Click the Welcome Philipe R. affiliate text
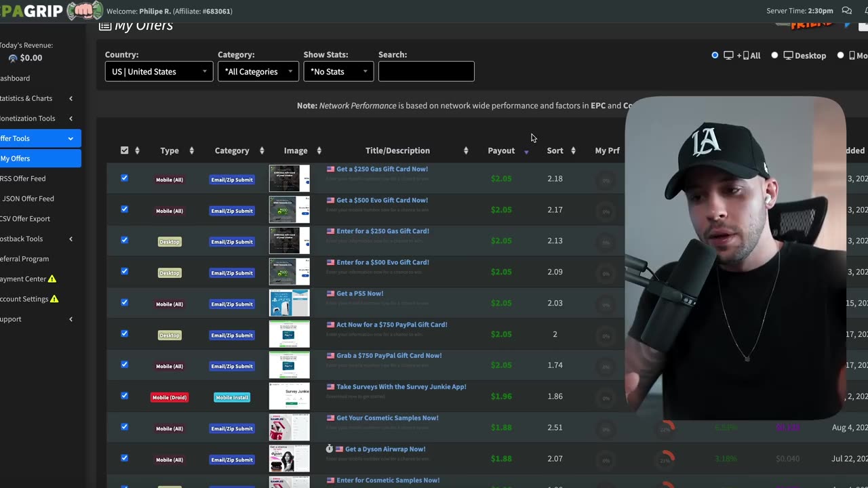868x488 pixels. tap(170, 12)
